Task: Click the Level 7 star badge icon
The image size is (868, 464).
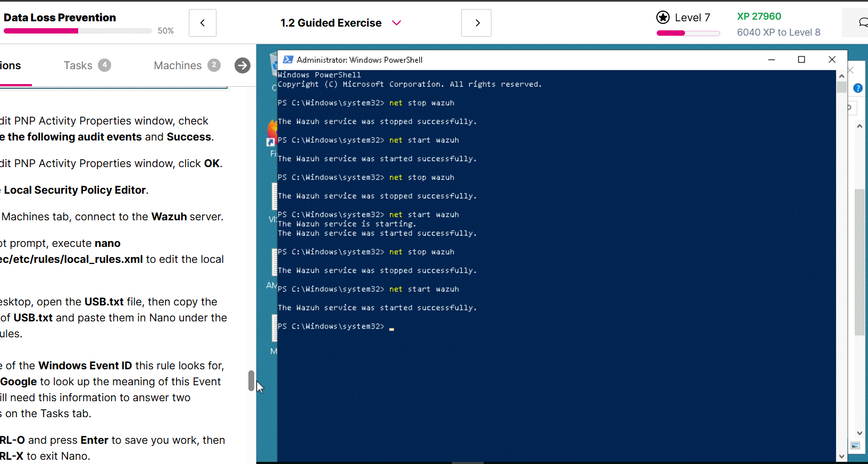Action: [663, 18]
